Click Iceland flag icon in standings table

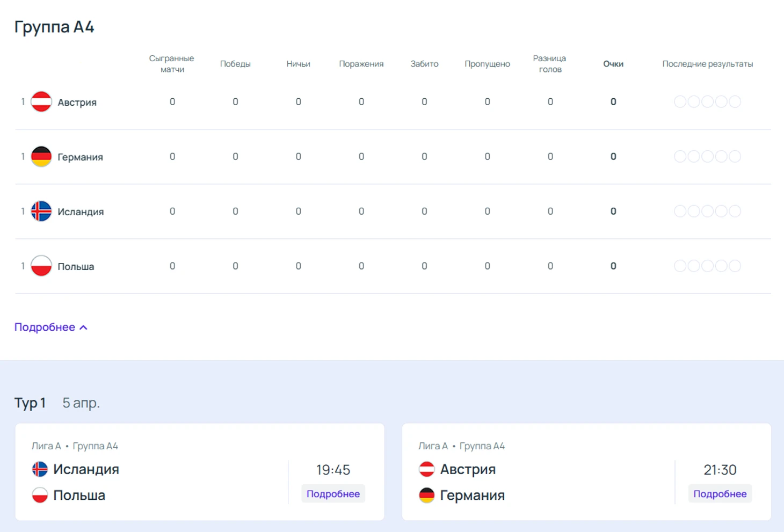pyautogui.click(x=41, y=212)
